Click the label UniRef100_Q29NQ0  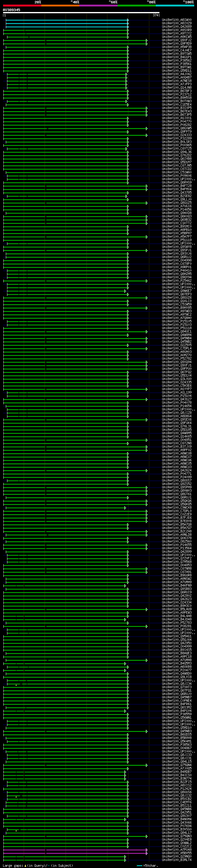[177, 856]
